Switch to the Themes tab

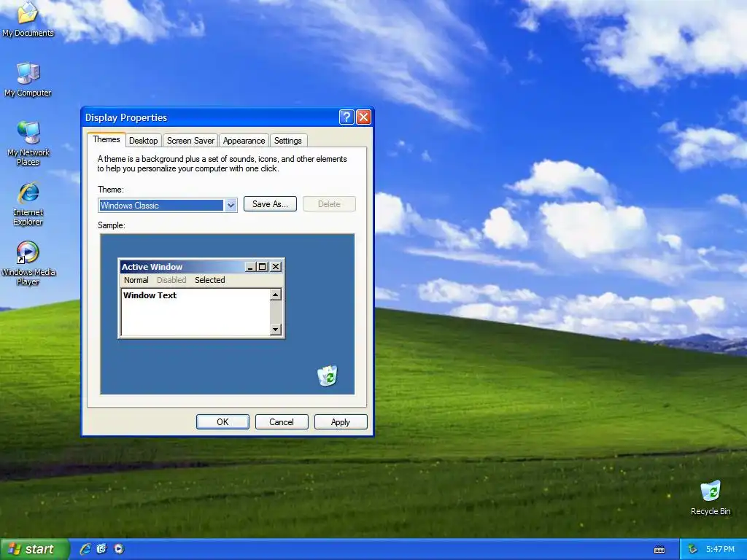pyautogui.click(x=107, y=139)
